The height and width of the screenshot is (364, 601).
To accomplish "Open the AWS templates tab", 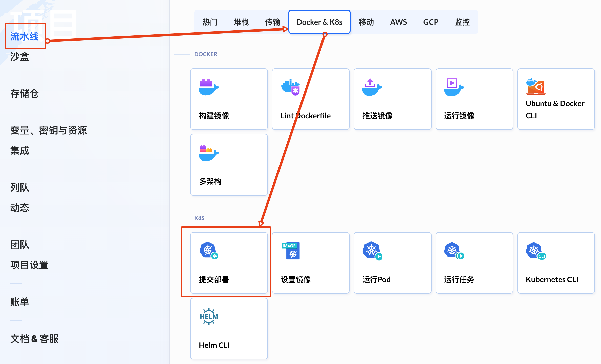I will [x=398, y=22].
